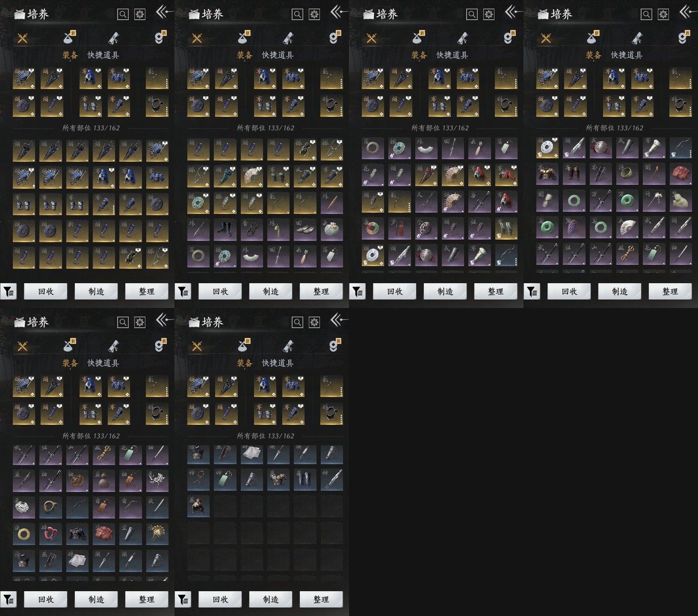Collapse the 培养 panel that has empty slots
This screenshot has height=616, width=698.
pos(338,320)
